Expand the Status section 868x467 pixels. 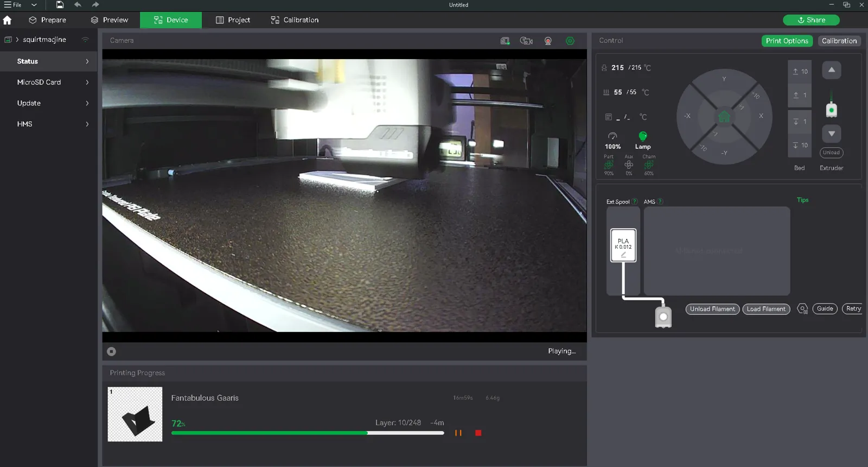49,61
